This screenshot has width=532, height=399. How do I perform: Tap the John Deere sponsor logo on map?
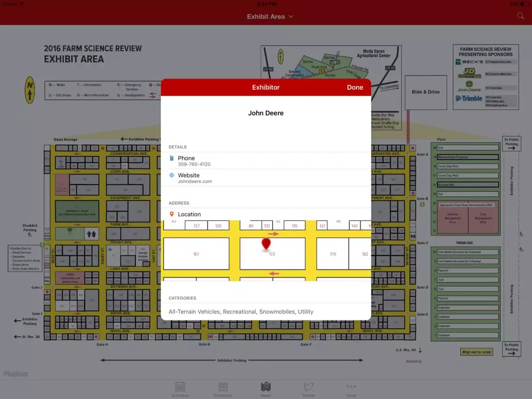pos(469,86)
